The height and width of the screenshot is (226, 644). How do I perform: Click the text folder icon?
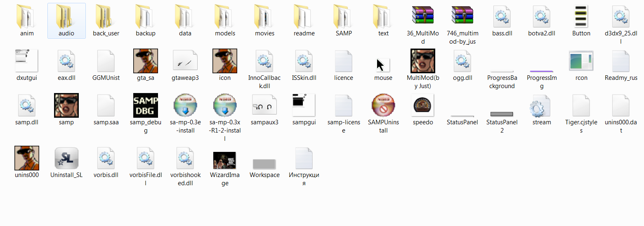(383, 16)
